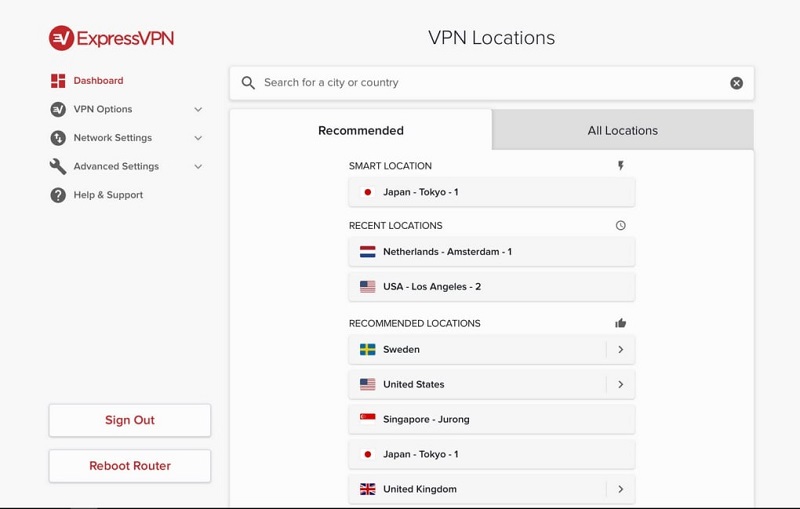
Task: Open VPN Options in the sidebar
Action: 103,109
